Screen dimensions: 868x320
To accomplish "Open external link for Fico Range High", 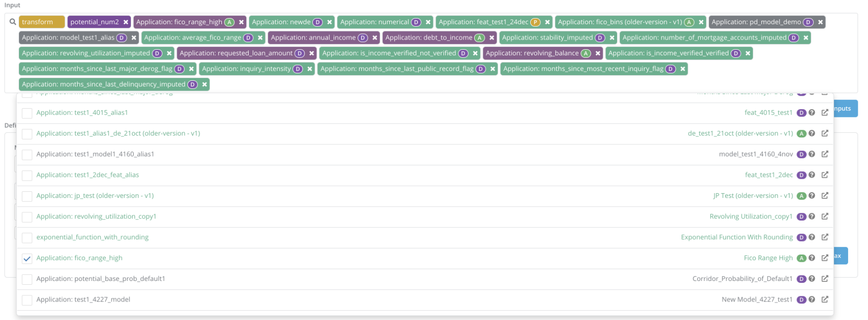I will [824, 258].
